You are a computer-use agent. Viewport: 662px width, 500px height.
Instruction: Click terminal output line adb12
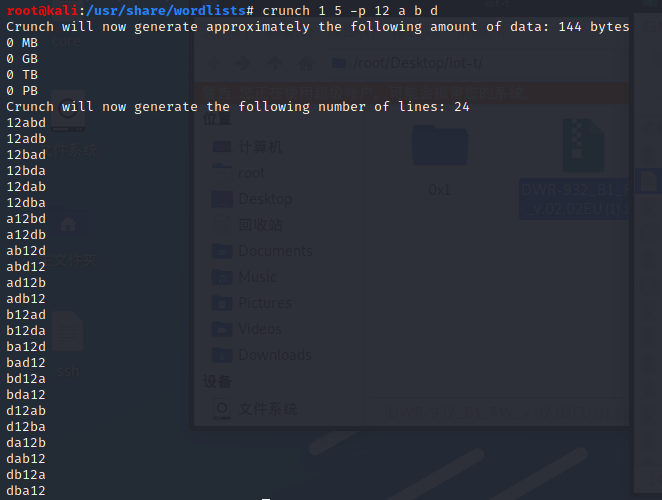pos(26,299)
